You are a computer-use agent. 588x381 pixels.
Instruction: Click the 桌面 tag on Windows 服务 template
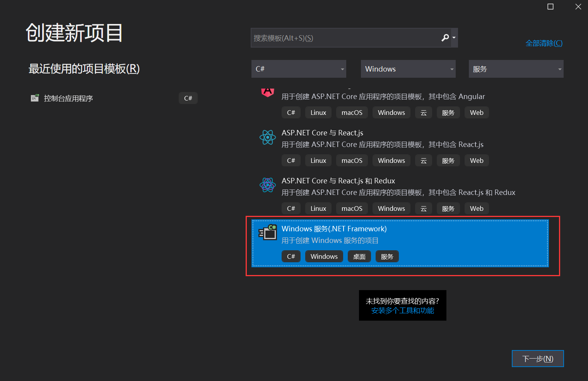pyautogui.click(x=359, y=256)
